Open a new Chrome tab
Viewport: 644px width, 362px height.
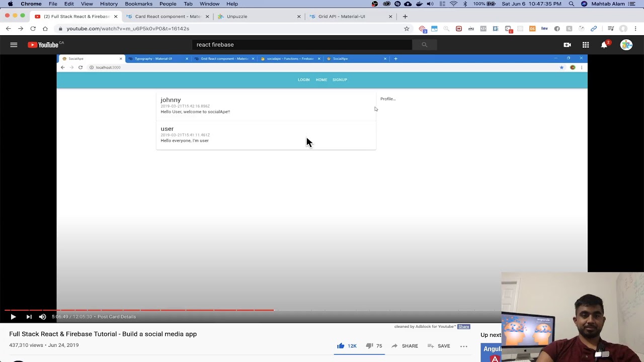pos(405,16)
